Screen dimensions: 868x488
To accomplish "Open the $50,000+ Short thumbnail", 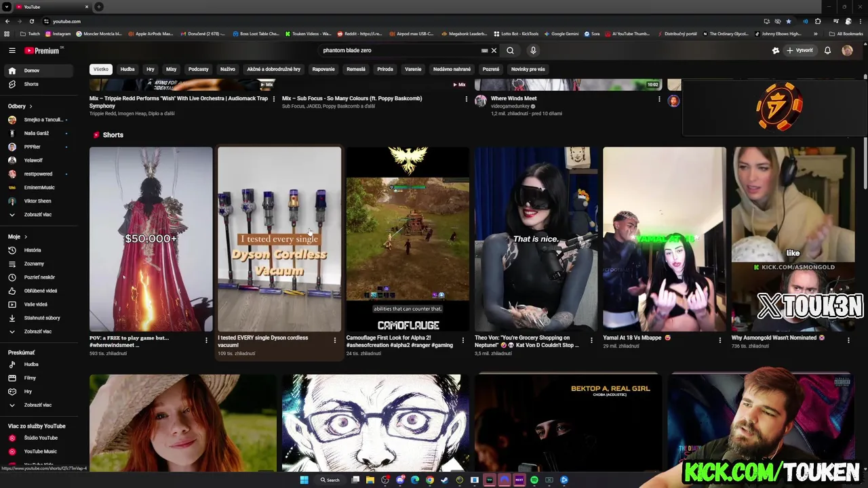I will [151, 239].
